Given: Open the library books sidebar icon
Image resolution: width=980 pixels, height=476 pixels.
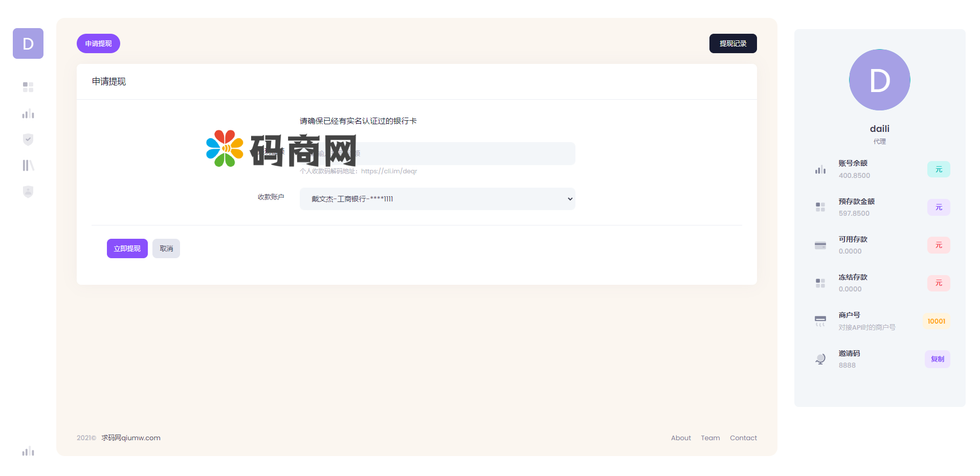Looking at the screenshot, I should [28, 165].
